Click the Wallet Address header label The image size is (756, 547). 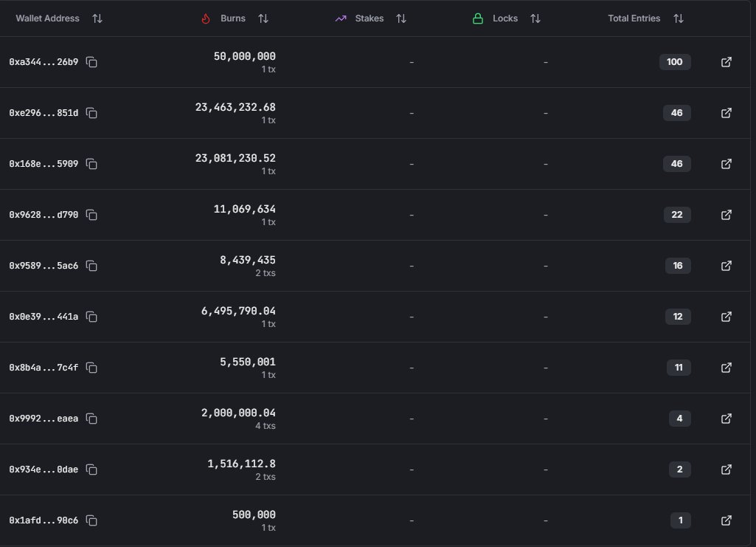click(47, 18)
